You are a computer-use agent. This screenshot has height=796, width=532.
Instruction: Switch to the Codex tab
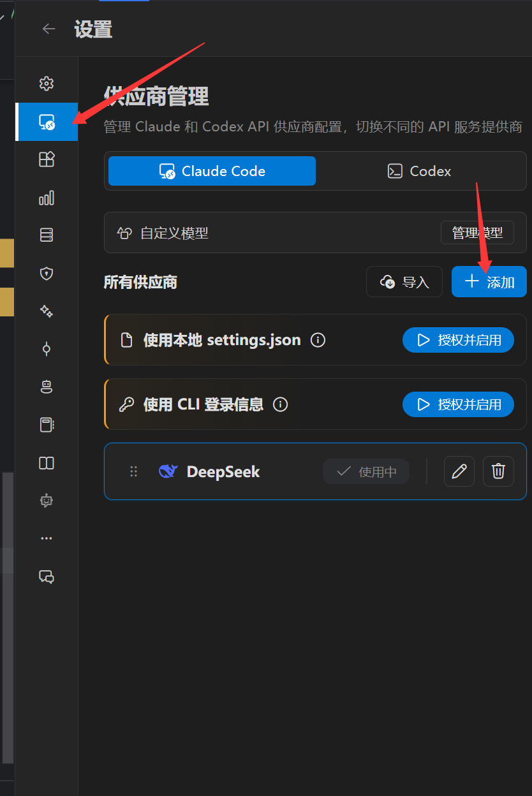[419, 171]
